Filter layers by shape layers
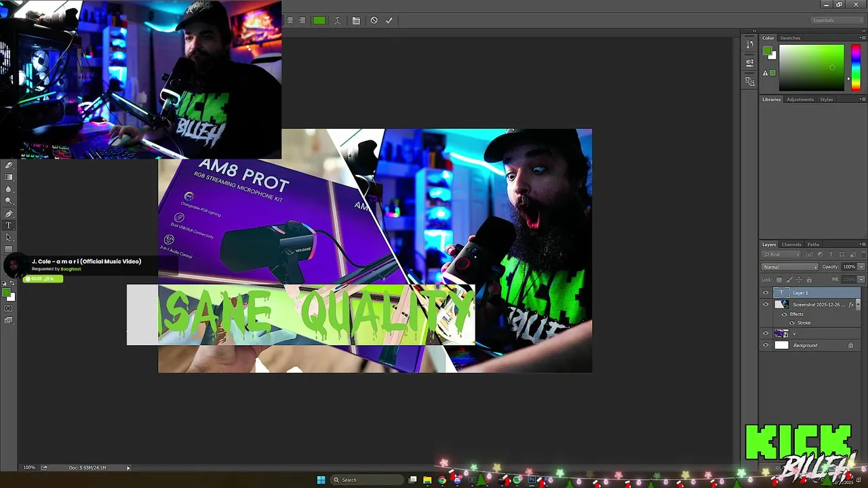This screenshot has height=488, width=868. tap(842, 254)
